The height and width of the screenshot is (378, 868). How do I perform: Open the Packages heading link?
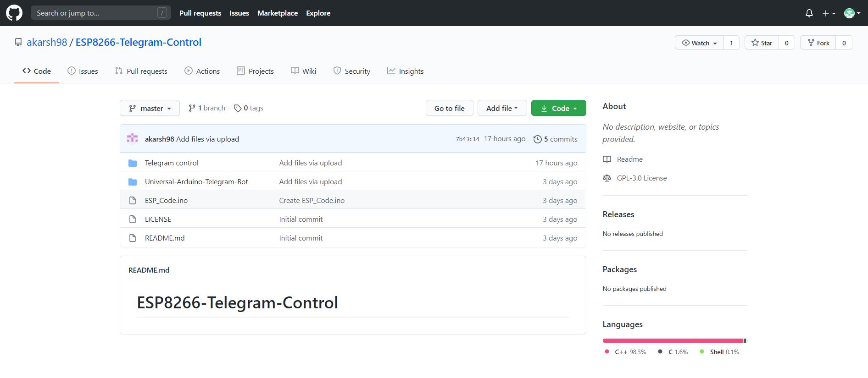point(619,269)
